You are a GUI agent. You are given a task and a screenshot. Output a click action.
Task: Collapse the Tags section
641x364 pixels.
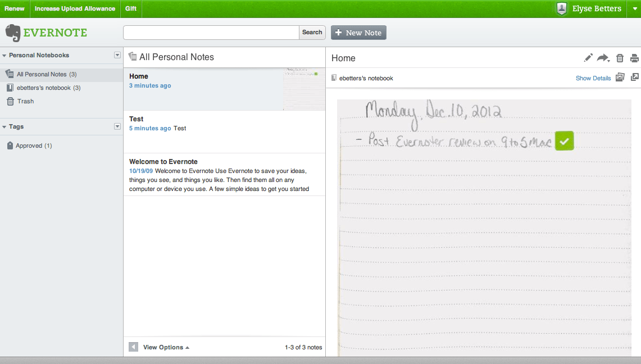coord(117,126)
